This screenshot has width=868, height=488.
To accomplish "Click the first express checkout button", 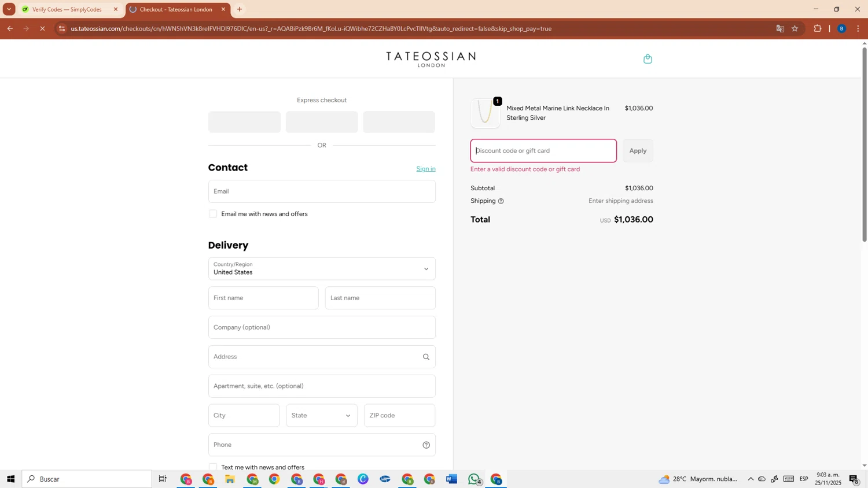I will coord(244,122).
